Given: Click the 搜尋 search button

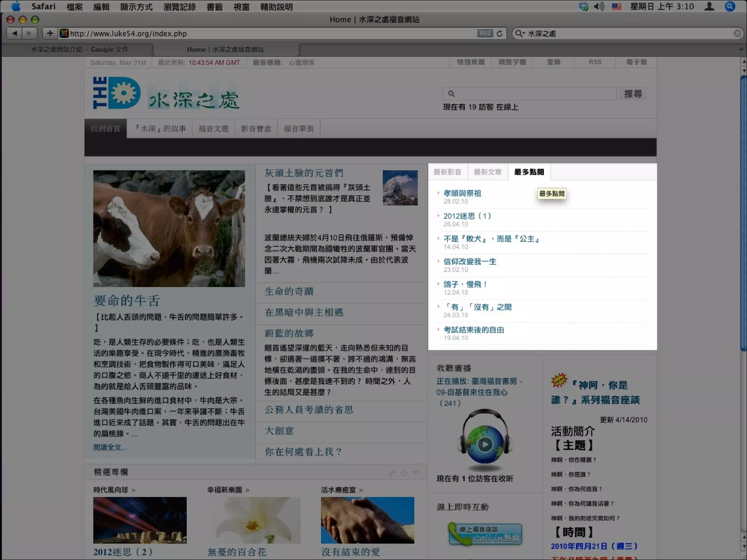Looking at the screenshot, I should 632,94.
